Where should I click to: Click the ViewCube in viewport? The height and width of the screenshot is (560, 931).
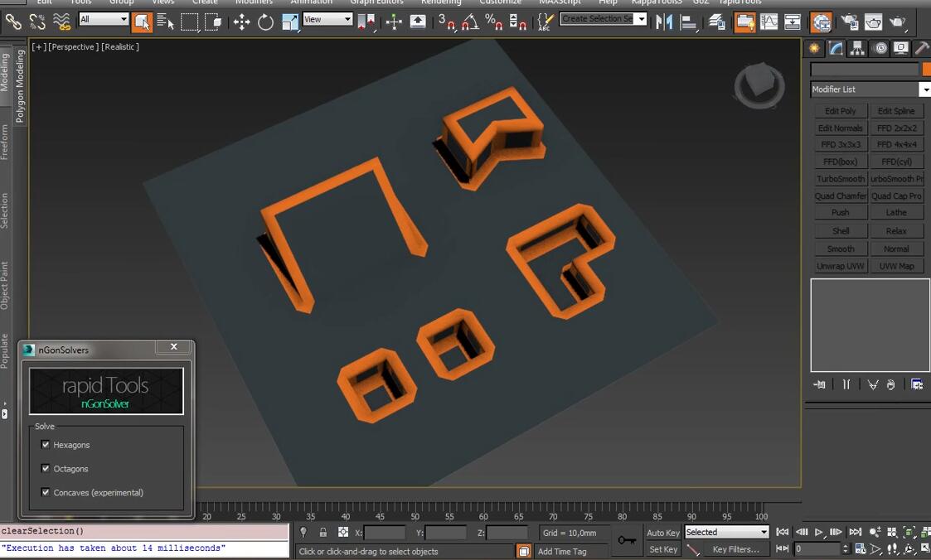click(759, 86)
